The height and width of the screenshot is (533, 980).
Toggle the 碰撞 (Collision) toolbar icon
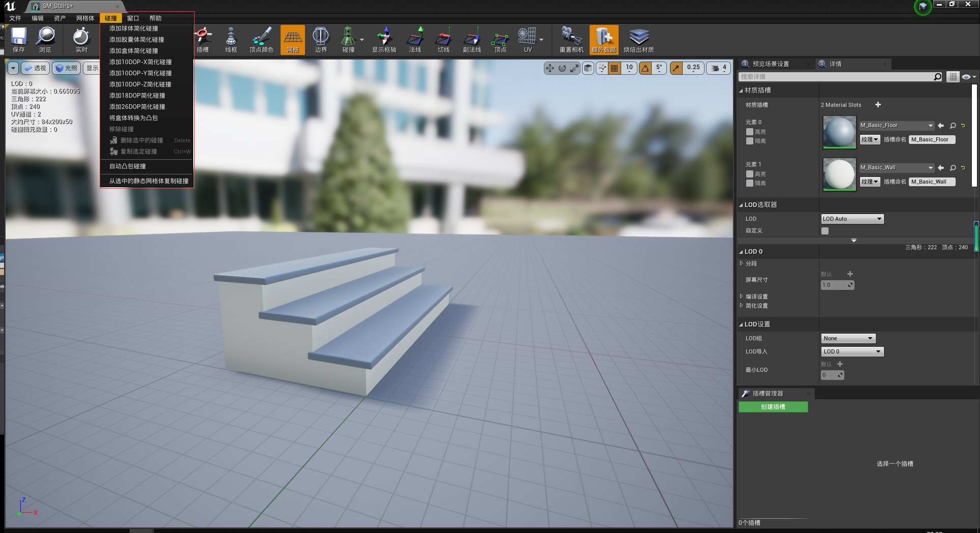point(349,40)
